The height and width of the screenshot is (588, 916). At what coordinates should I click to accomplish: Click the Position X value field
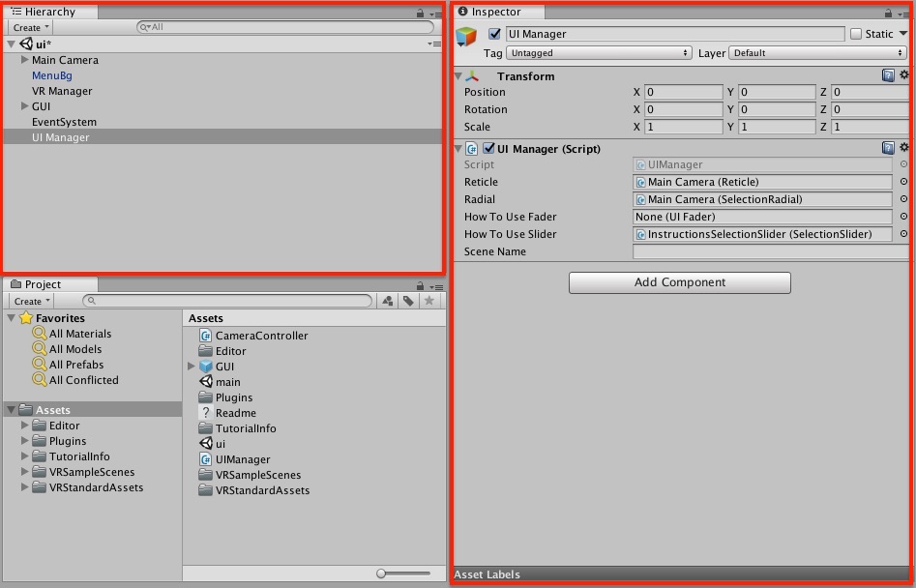pos(684,92)
